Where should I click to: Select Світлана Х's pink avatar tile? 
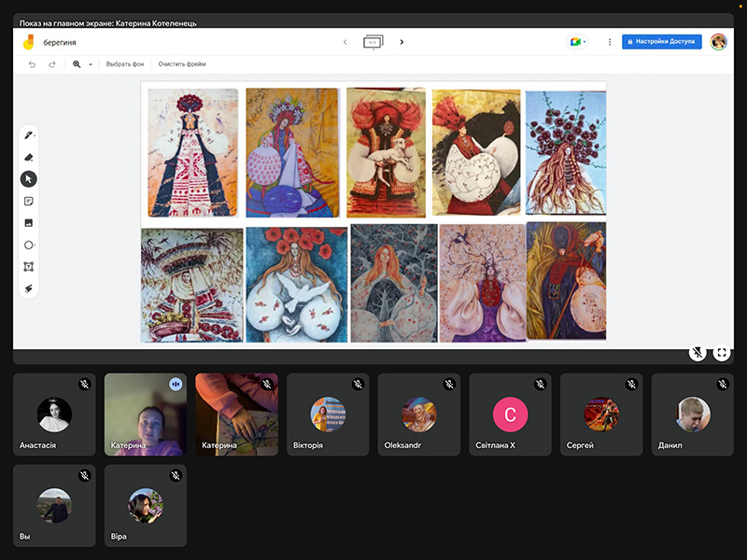tap(510, 414)
